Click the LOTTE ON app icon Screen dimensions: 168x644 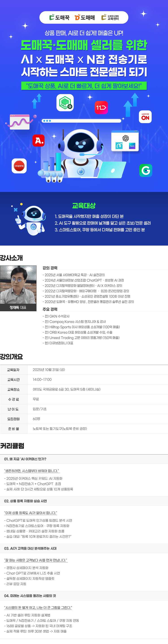point(145,117)
